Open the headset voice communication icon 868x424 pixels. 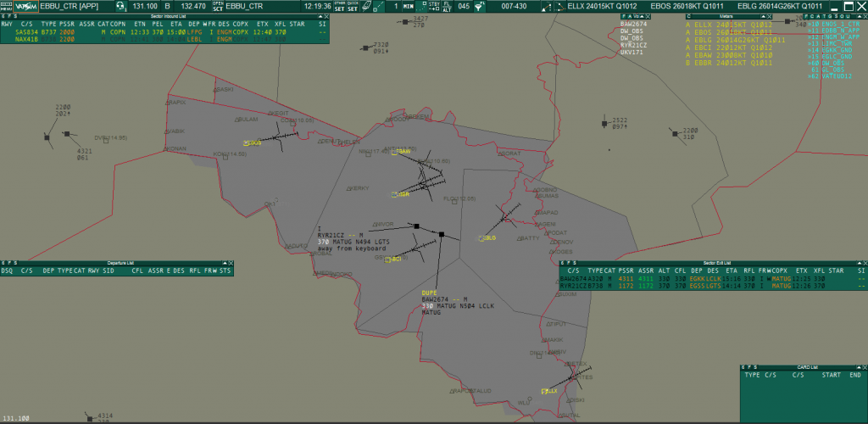click(x=120, y=6)
